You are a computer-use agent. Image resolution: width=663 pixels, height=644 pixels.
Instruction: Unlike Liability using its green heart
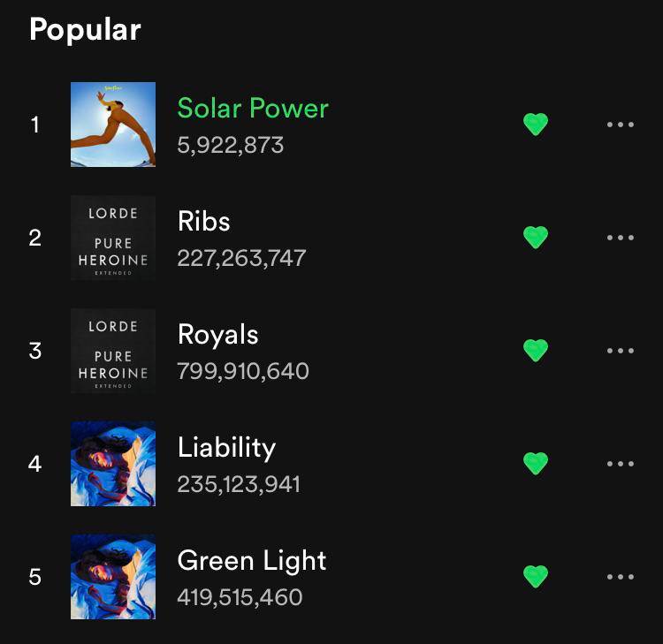pyautogui.click(x=536, y=464)
